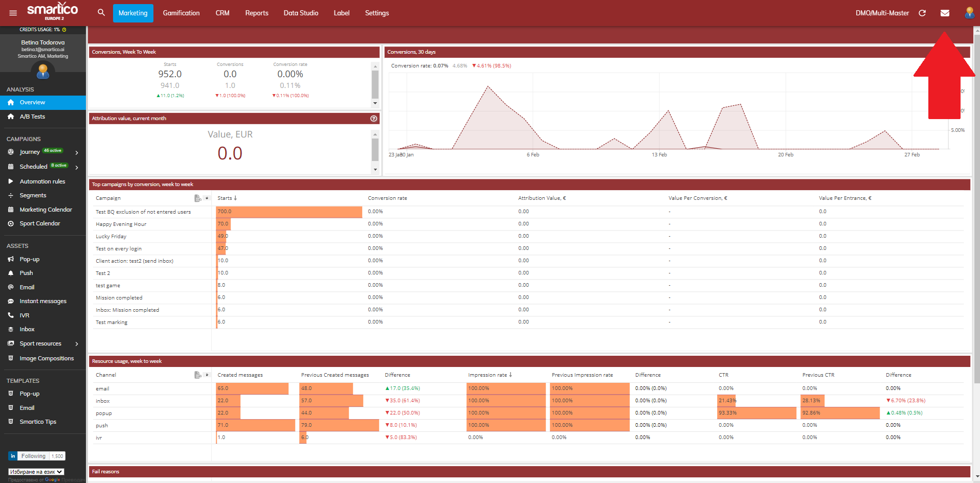Click the refresh icon beside DMO/Multi-Master
Screen dimensions: 980x483
(x=922, y=13)
